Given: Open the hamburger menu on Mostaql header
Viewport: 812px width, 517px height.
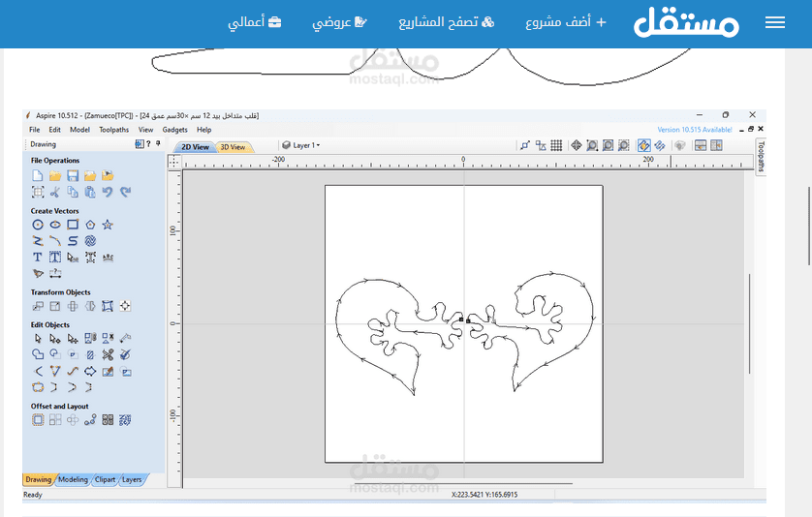Looking at the screenshot, I should 775,23.
